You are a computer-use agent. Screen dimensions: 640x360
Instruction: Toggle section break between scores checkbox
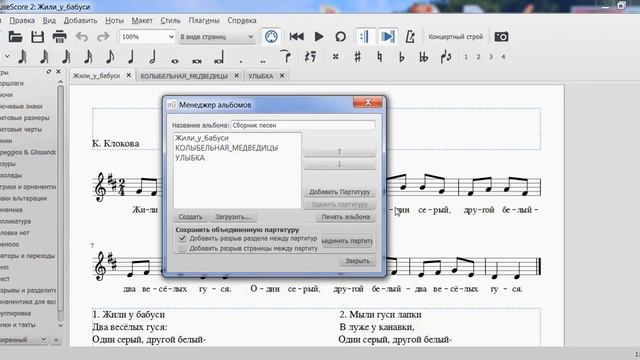pyautogui.click(x=182, y=238)
